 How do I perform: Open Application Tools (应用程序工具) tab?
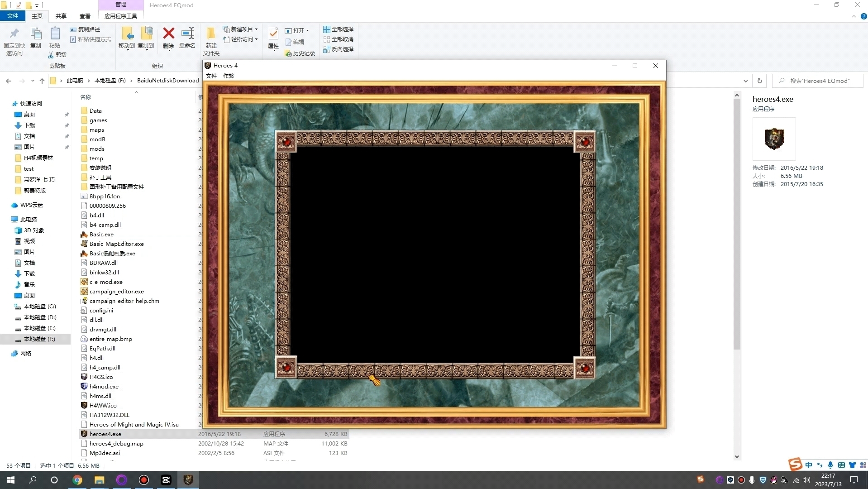click(120, 16)
